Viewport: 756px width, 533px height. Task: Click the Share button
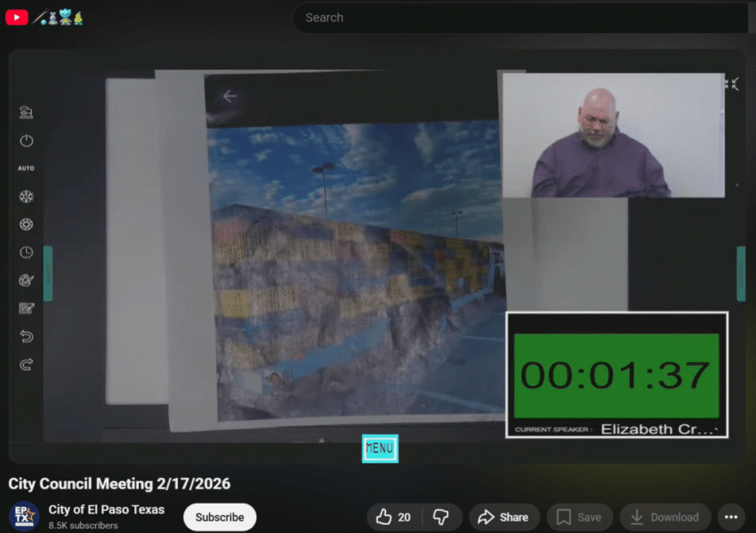pyautogui.click(x=503, y=517)
